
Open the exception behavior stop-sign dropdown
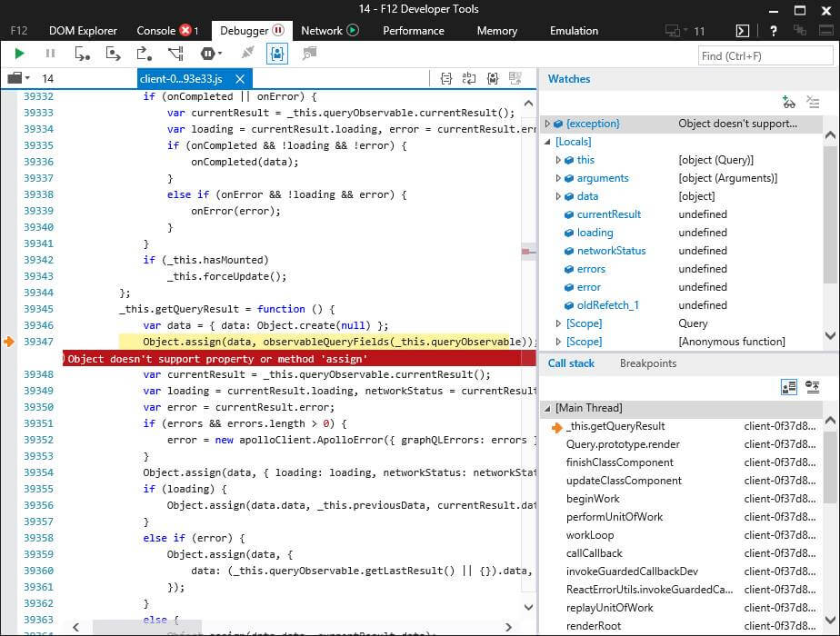[211, 54]
